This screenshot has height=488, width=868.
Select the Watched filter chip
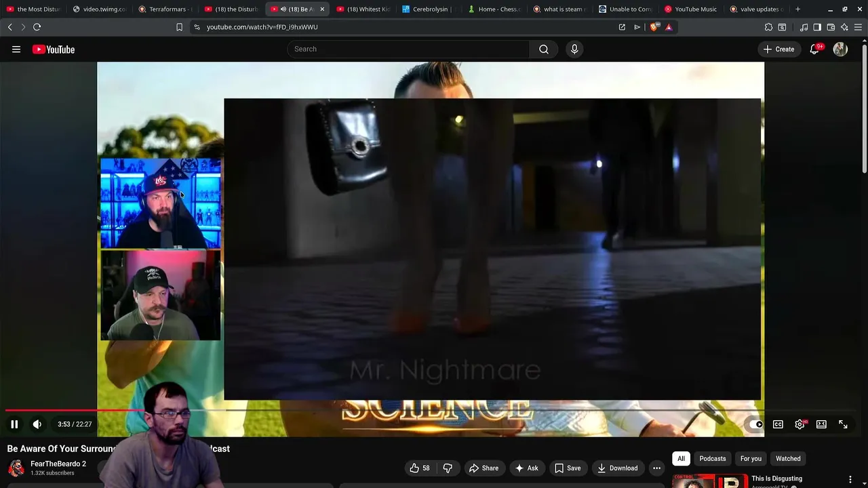tap(788, 459)
